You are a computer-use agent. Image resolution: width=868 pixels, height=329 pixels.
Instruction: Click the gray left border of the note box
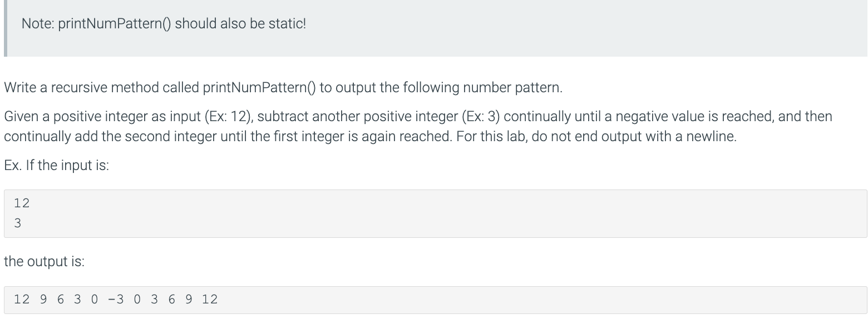(6, 28)
